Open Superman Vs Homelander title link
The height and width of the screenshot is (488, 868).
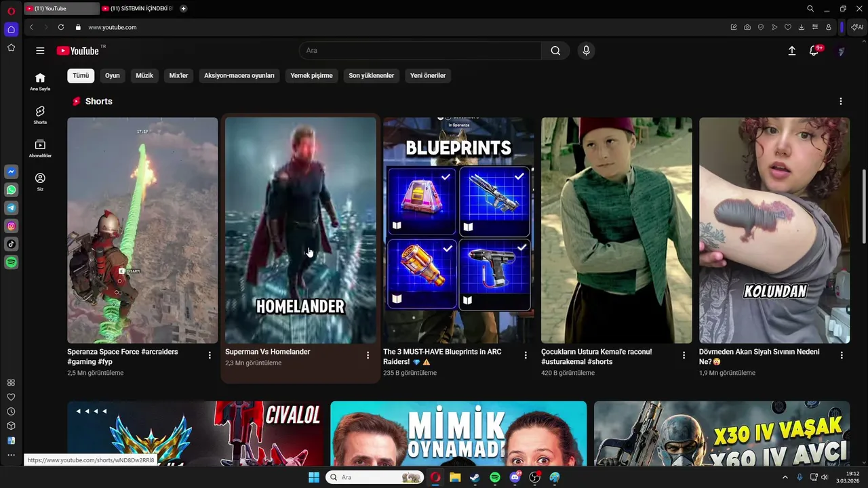268,352
